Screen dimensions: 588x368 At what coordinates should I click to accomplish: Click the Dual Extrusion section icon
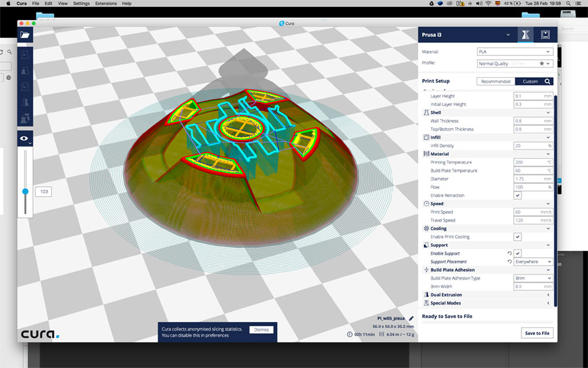(x=426, y=295)
